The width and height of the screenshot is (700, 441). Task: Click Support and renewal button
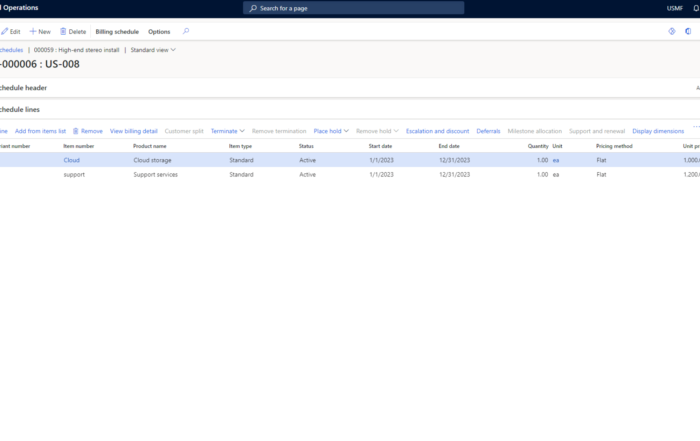(597, 131)
